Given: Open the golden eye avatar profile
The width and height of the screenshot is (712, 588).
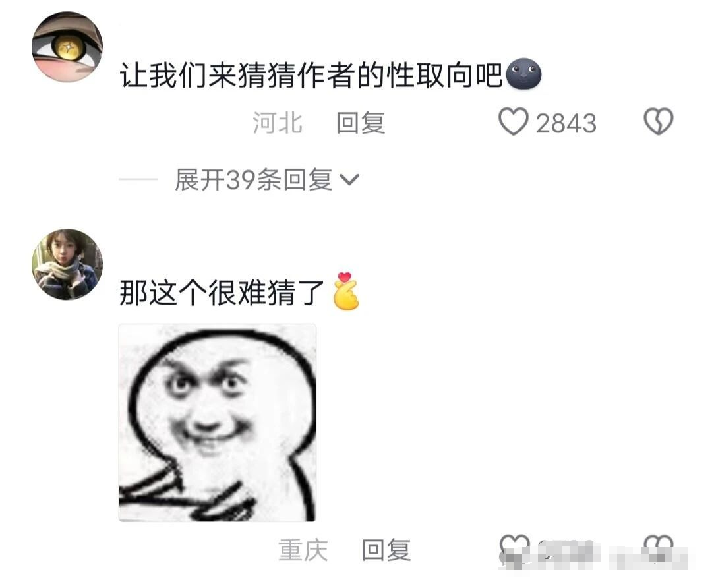Looking at the screenshot, I should point(67,47).
